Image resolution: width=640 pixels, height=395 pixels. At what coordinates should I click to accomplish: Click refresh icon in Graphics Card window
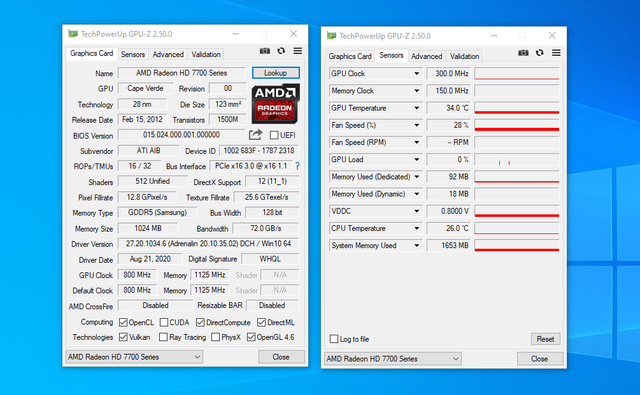pyautogui.click(x=281, y=51)
